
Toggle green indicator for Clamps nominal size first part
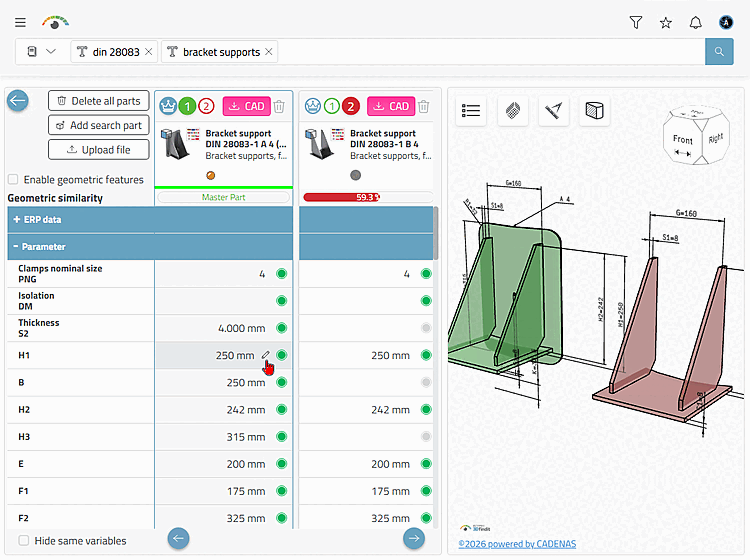click(282, 274)
